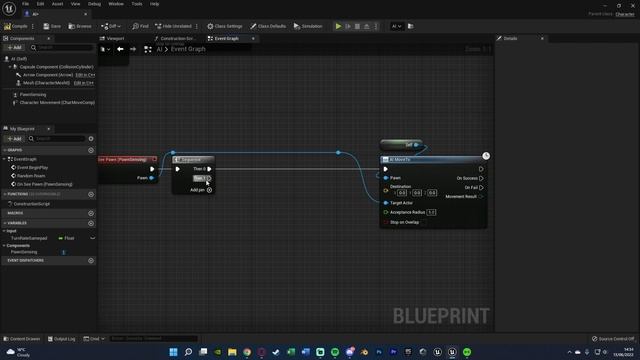Open the Help menu
The image size is (640, 360).
pos(154,4)
